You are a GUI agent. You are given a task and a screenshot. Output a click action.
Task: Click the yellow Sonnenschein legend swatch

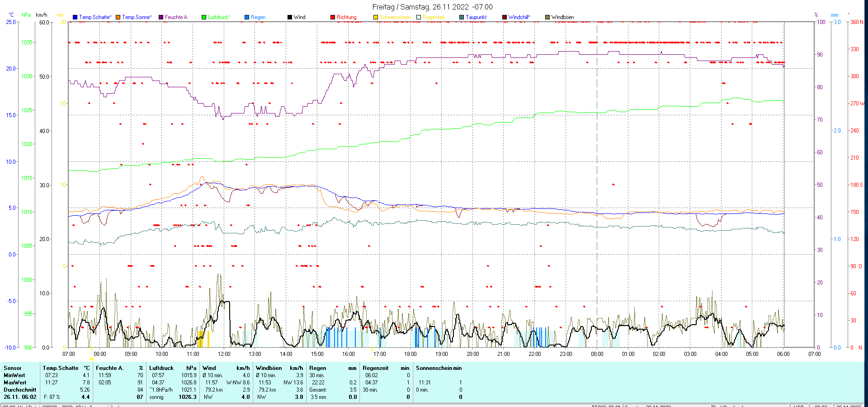click(376, 17)
